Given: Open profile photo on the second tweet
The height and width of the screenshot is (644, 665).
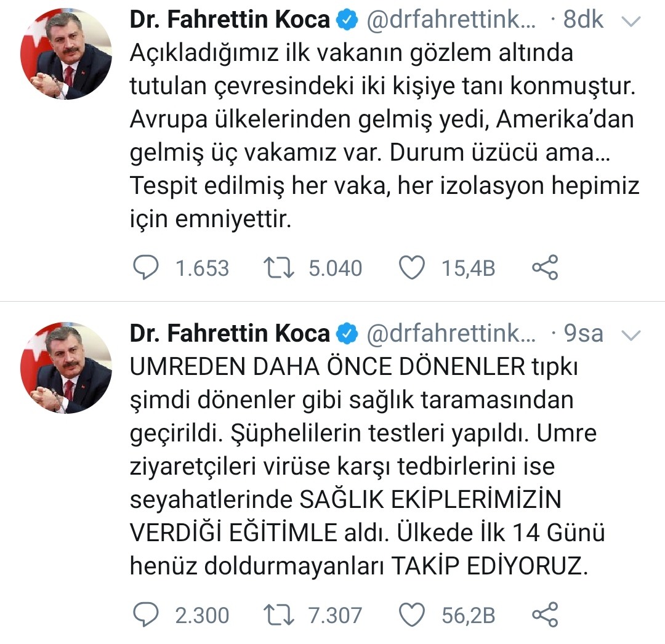Looking at the screenshot, I should pyautogui.click(x=66, y=368).
